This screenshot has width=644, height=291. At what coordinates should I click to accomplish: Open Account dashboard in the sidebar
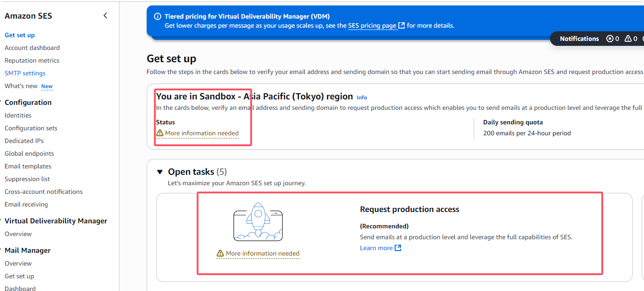(32, 48)
